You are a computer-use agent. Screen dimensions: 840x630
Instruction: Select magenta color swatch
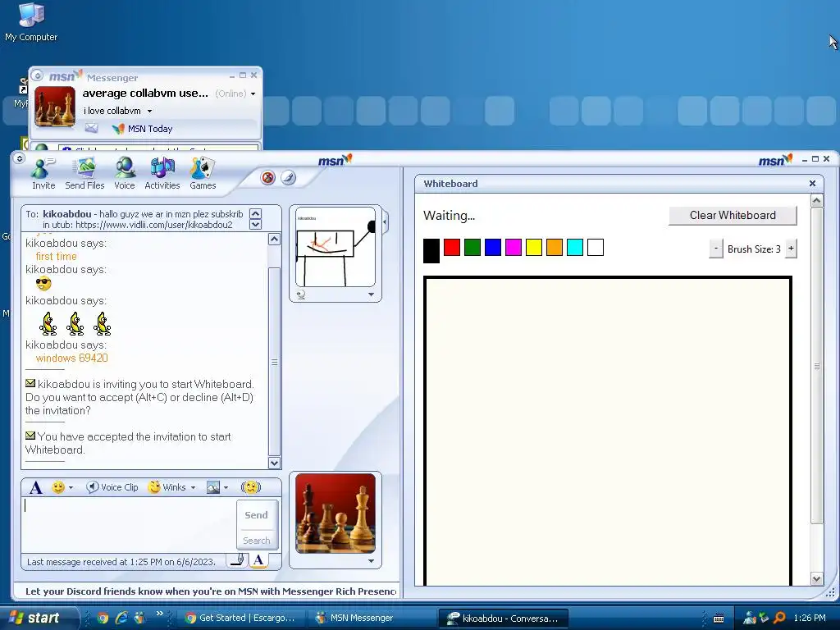tap(514, 247)
